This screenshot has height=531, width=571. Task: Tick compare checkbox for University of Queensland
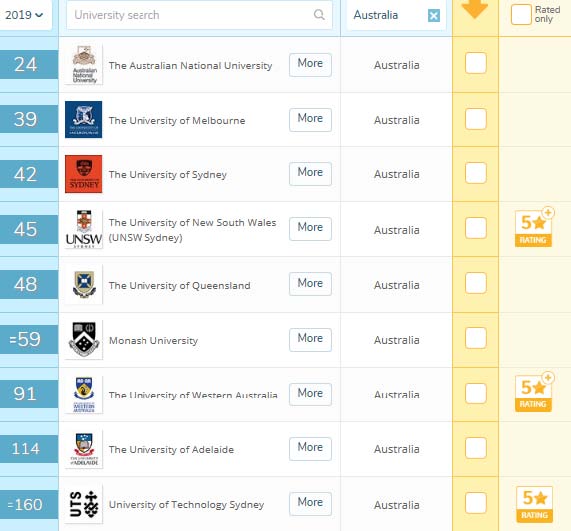(x=476, y=283)
